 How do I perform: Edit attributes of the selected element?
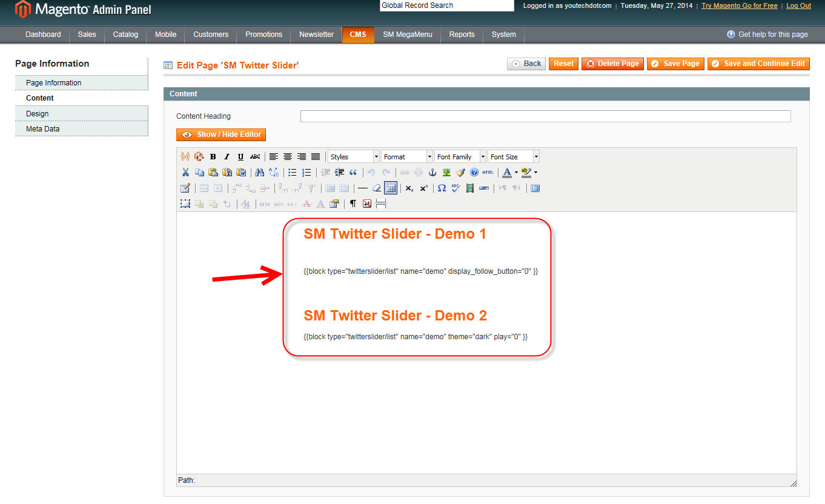(x=334, y=204)
